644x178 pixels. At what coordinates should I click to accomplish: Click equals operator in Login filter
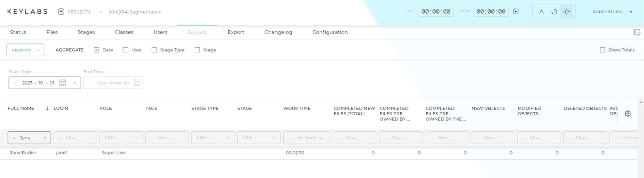pos(60,138)
